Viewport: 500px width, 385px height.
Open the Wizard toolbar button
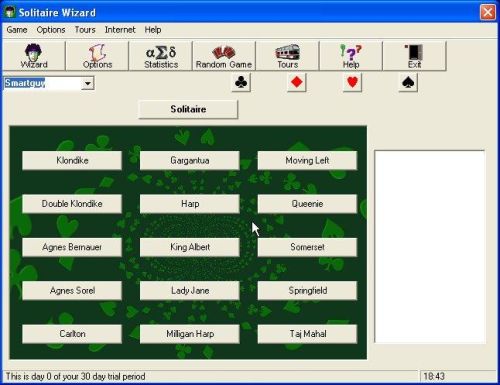[x=34, y=56]
